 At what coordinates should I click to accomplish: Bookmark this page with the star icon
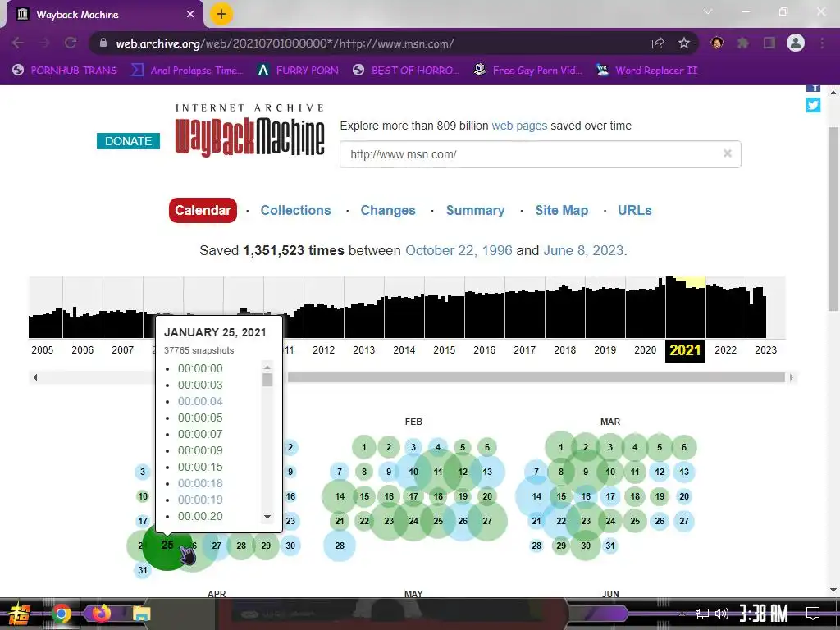[683, 43]
